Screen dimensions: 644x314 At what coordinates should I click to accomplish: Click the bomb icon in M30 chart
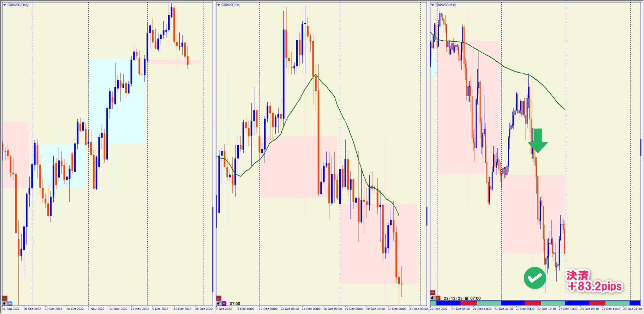tap(433, 298)
